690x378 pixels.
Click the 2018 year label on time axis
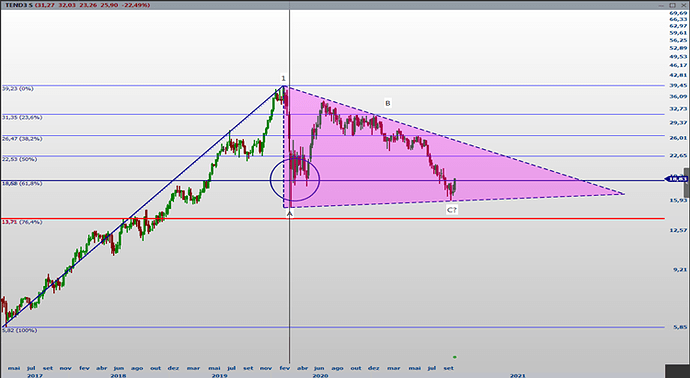(x=118, y=375)
